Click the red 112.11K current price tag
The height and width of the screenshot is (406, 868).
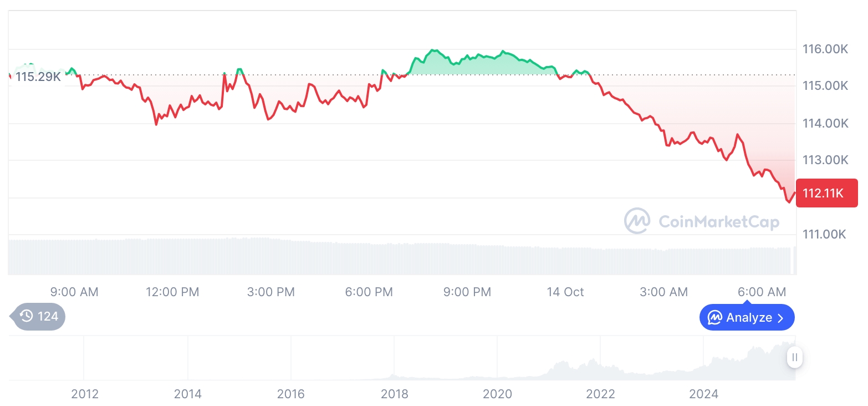click(x=826, y=193)
